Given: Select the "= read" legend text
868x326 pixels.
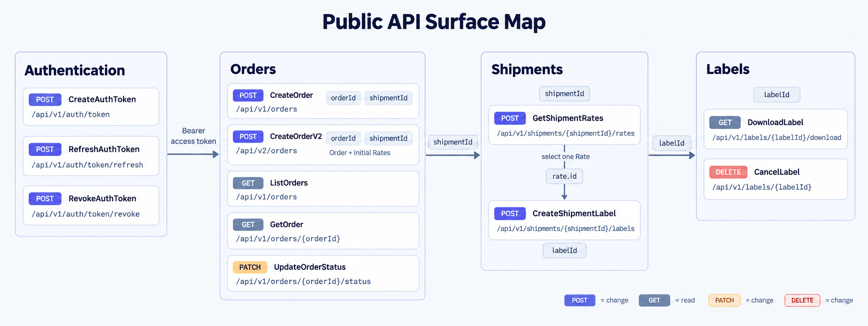Looking at the screenshot, I should (685, 301).
